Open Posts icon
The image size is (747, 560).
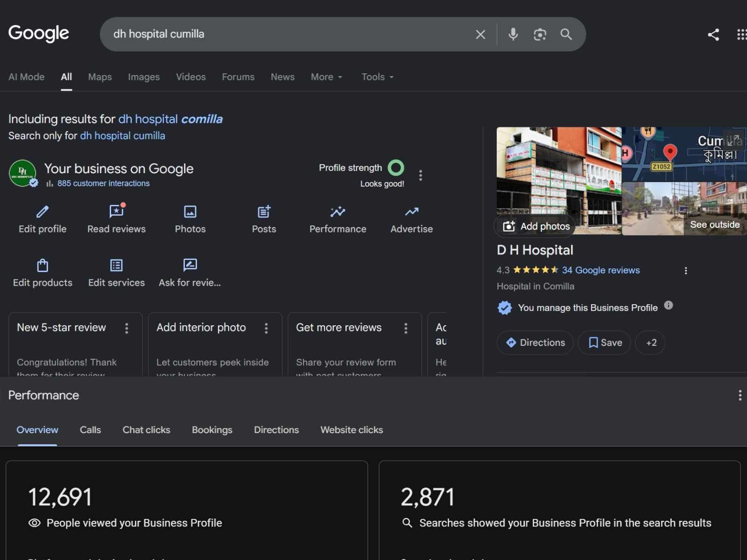pos(264,212)
